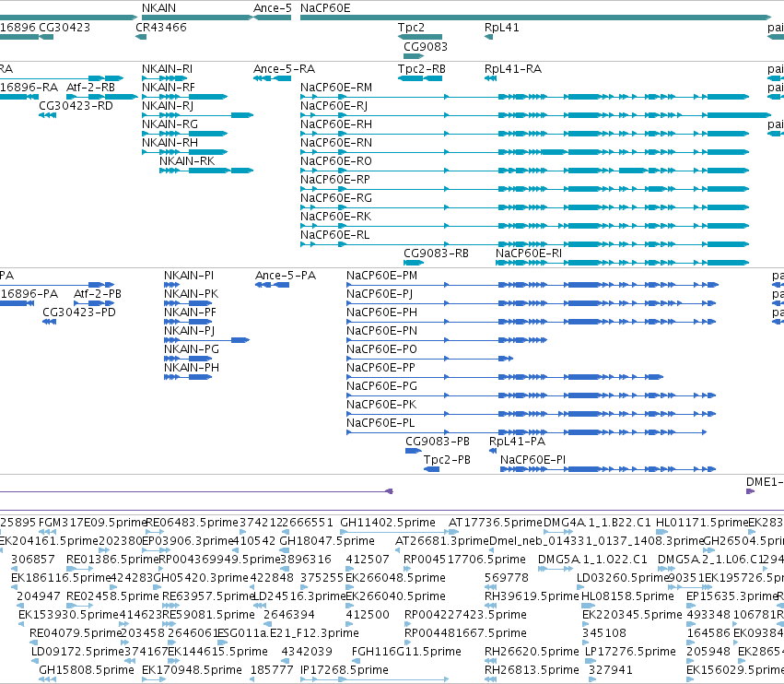Click the NKAIN-PF protein label

190,313
